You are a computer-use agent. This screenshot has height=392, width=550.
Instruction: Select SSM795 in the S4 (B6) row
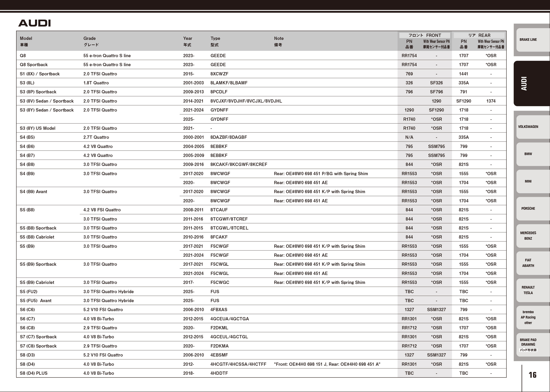point(436,147)
